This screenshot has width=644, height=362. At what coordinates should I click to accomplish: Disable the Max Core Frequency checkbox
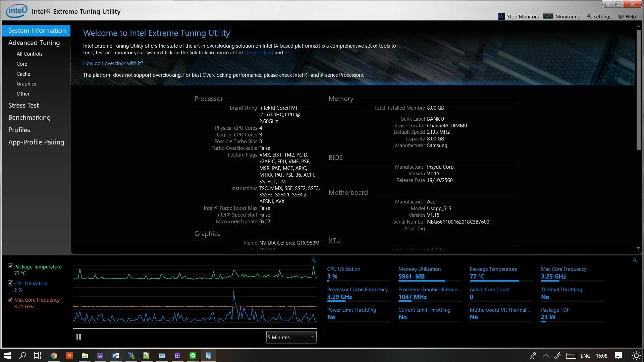pos(10,300)
